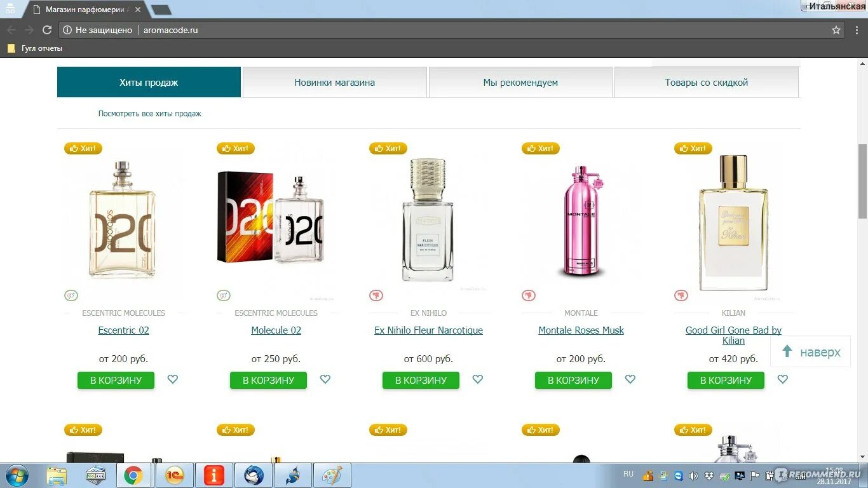Screen dimensions: 868x488
Task: Open the Windows Start menu
Action: tap(16, 475)
